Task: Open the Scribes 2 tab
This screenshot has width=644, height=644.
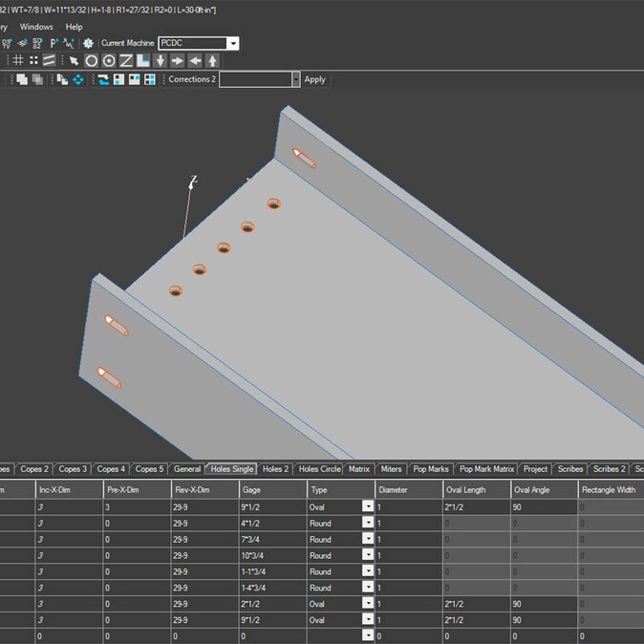Action: tap(609, 469)
